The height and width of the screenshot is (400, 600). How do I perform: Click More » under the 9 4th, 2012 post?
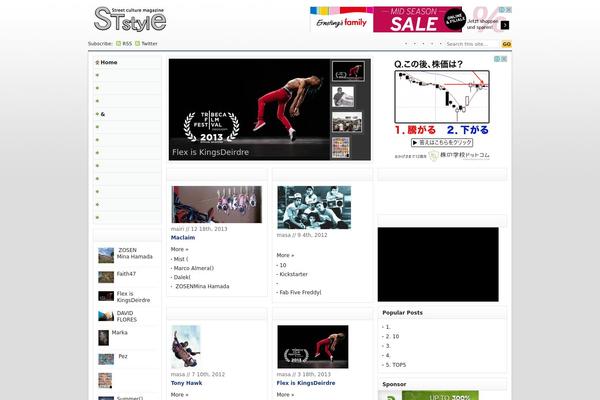[x=285, y=255]
